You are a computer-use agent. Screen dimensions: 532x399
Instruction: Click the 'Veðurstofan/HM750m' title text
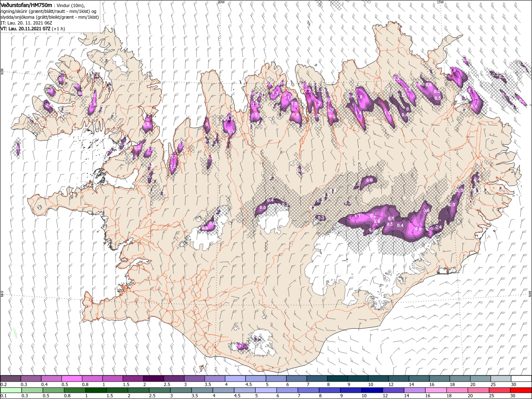tap(26, 5)
